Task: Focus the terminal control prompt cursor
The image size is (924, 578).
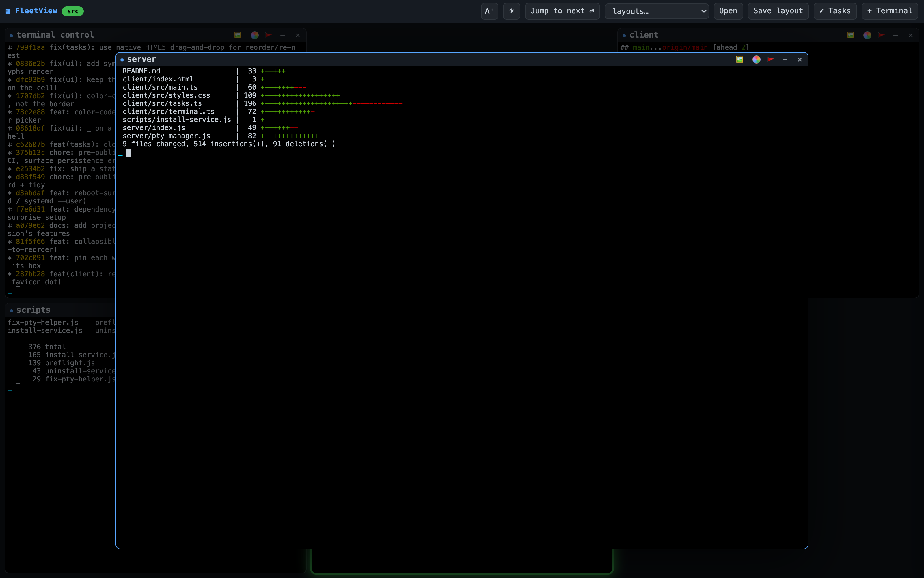Action: 18,290
